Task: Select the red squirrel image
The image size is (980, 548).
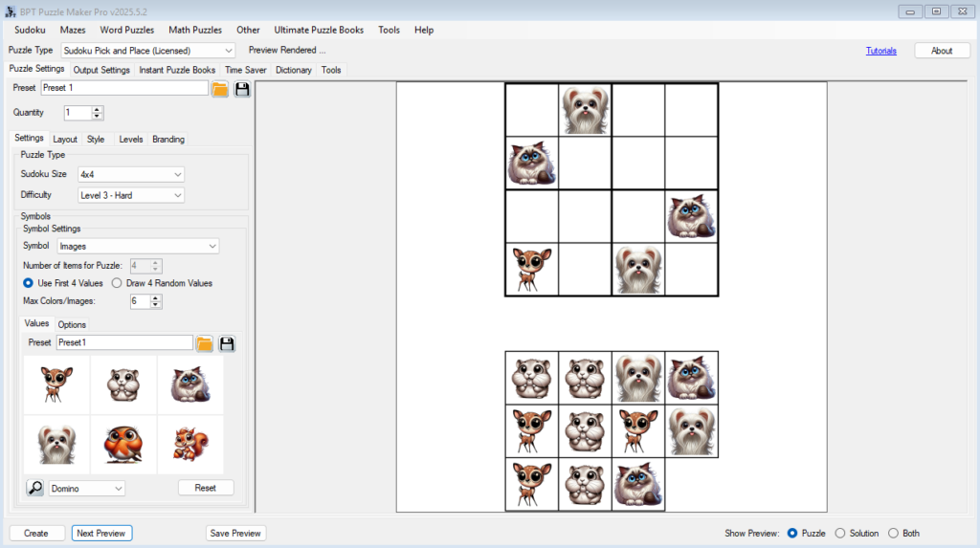Action: click(x=189, y=444)
